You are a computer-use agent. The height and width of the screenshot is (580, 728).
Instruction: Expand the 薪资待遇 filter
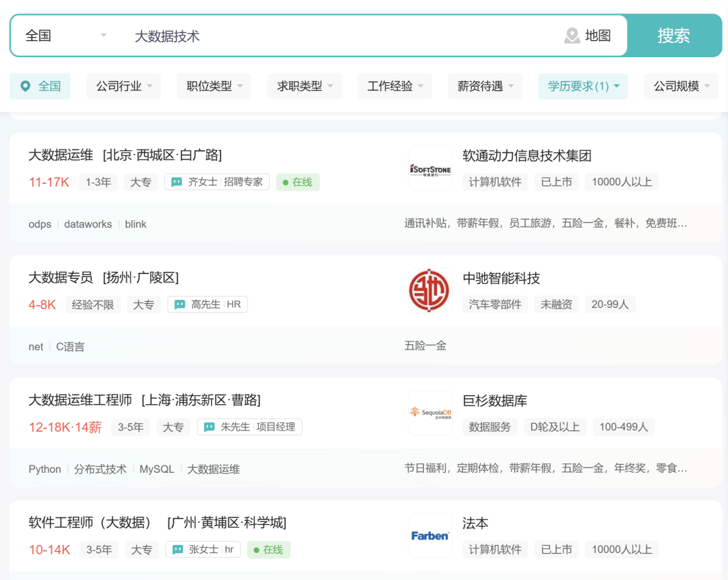pyautogui.click(x=485, y=86)
